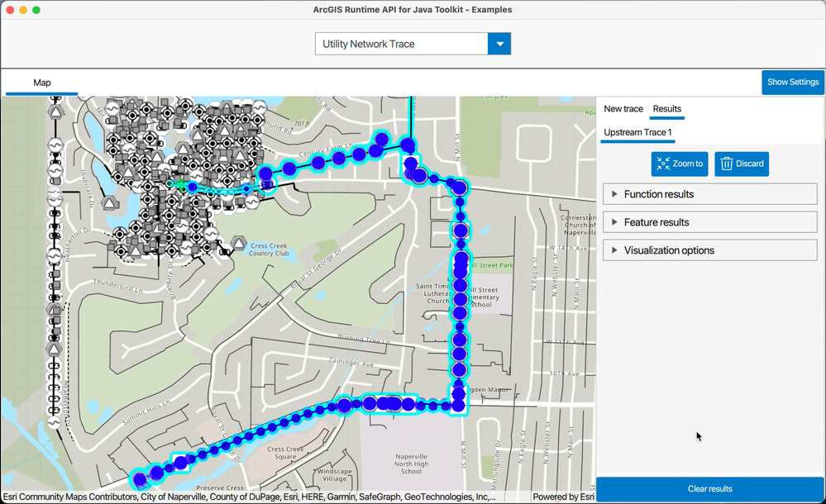
Task: Open the Utility Network Trace dropdown arrow
Action: point(499,44)
